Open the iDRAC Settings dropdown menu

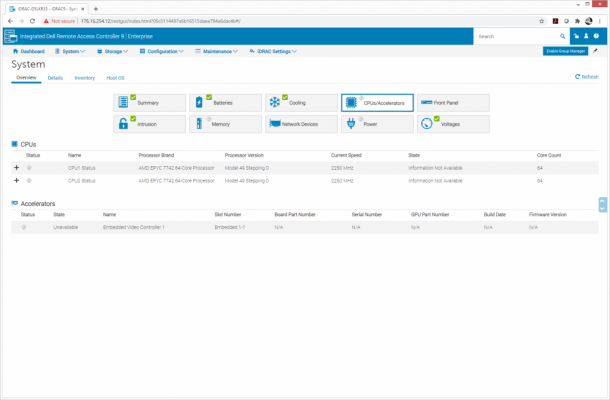273,51
